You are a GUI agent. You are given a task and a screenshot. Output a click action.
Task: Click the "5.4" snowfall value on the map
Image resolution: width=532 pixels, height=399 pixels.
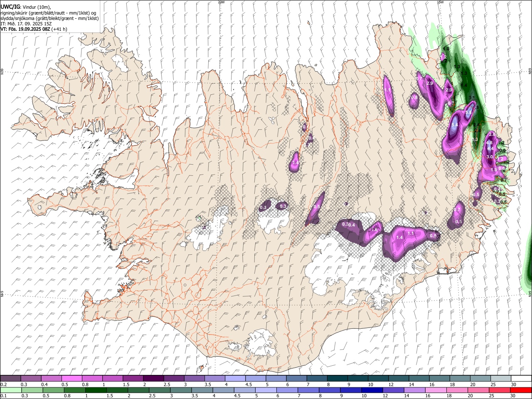[454, 124]
